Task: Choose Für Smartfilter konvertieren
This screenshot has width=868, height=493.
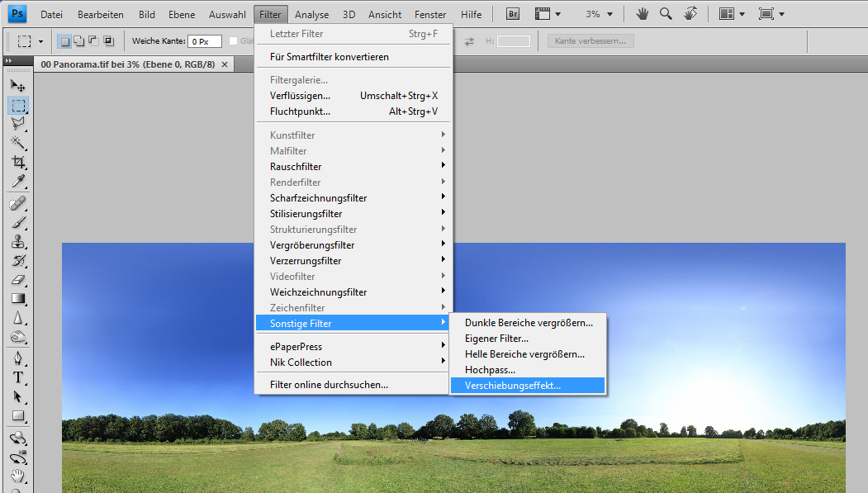Action: 329,57
